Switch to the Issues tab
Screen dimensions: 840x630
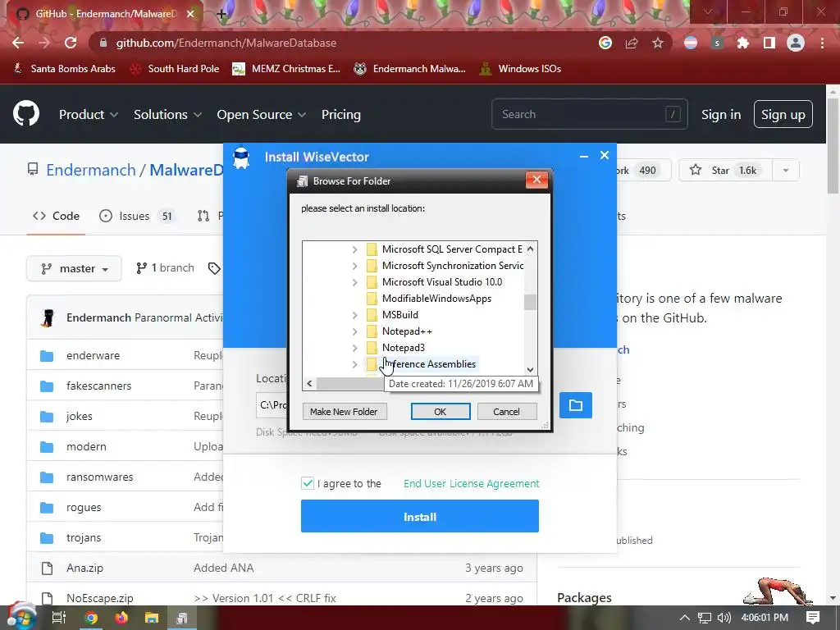pyautogui.click(x=137, y=216)
